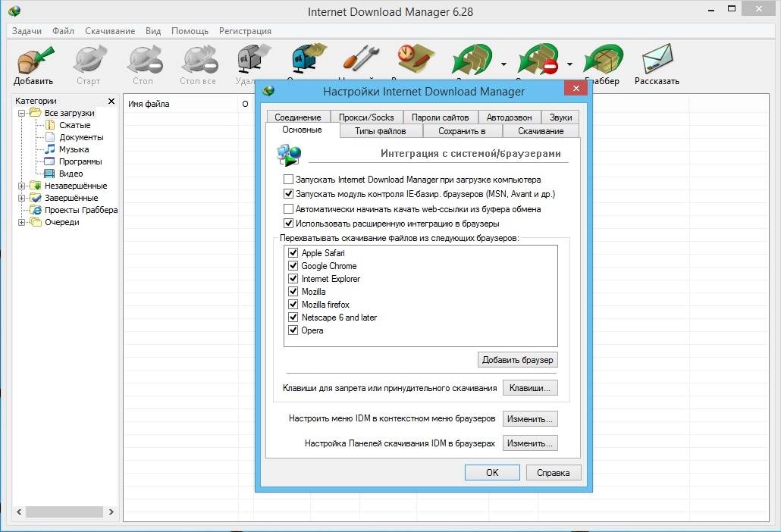Expand the Очереди tree node

point(22,223)
